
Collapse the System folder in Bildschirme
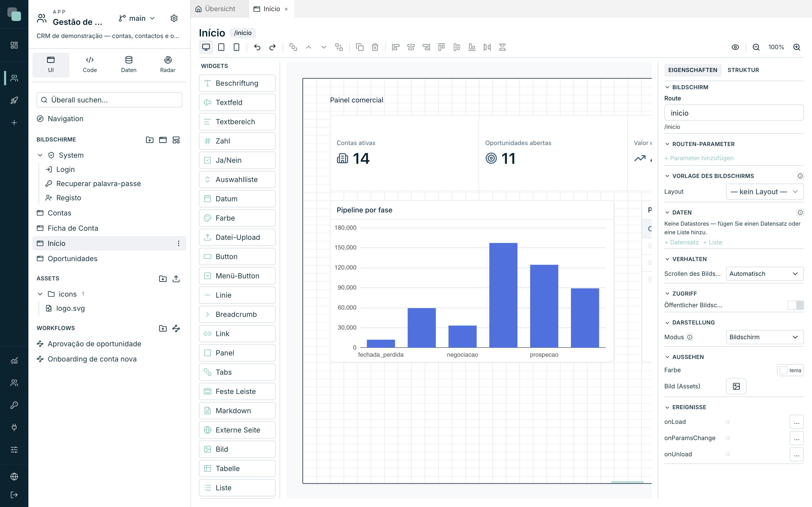(x=40, y=155)
